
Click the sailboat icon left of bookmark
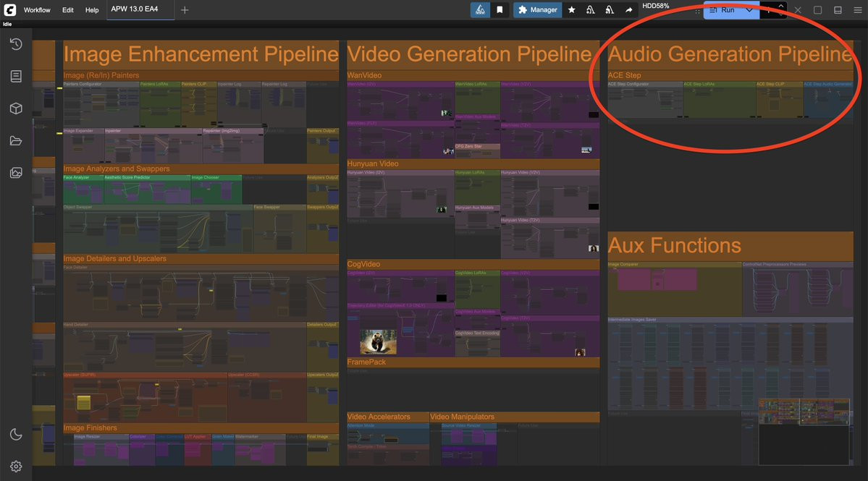[x=480, y=10]
